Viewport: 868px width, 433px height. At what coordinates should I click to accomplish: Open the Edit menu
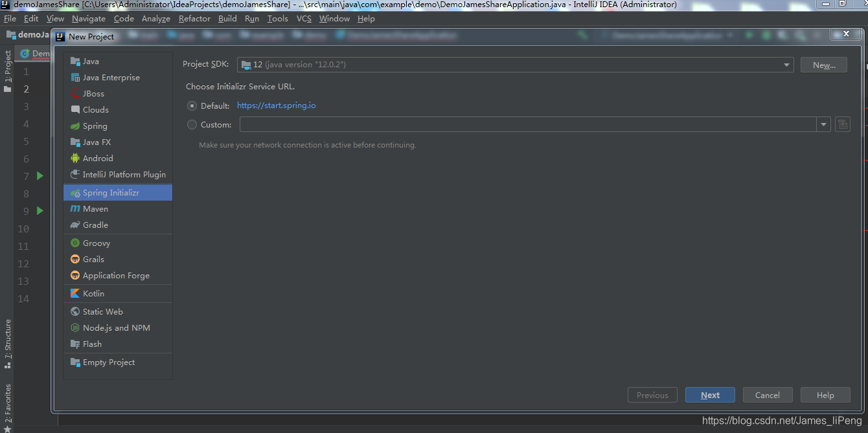pyautogui.click(x=31, y=19)
